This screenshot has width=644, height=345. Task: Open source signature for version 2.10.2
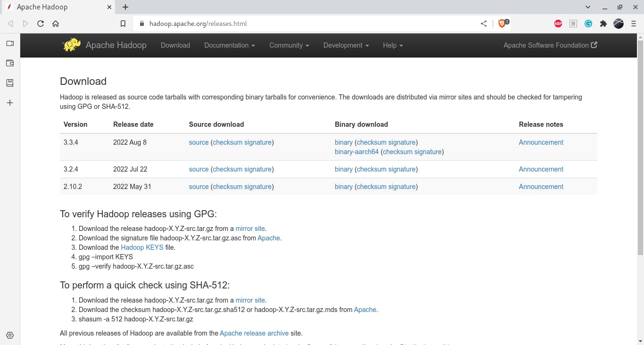258,187
